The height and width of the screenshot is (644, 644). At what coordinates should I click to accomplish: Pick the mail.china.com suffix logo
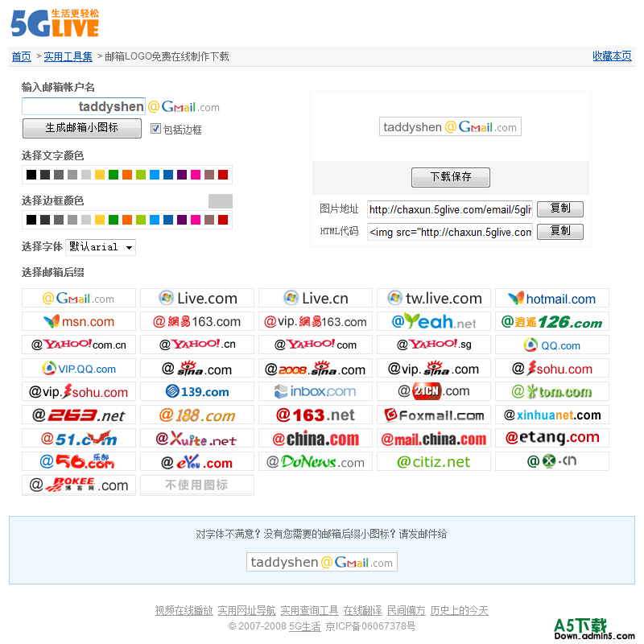pyautogui.click(x=434, y=439)
